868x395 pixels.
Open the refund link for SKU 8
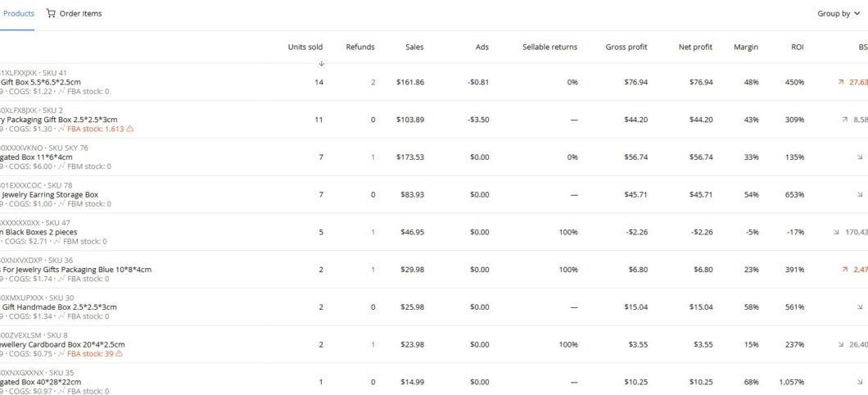pos(373,345)
